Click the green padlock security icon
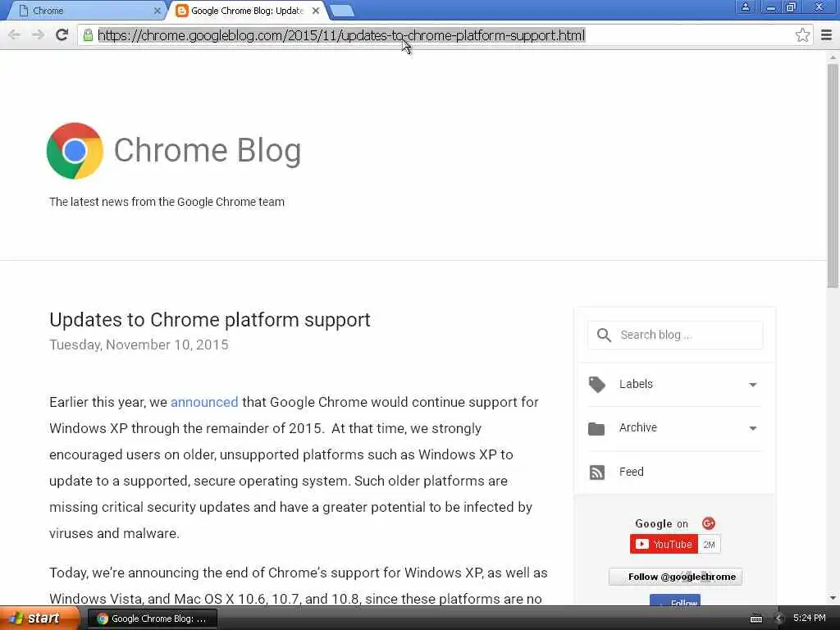 point(88,35)
